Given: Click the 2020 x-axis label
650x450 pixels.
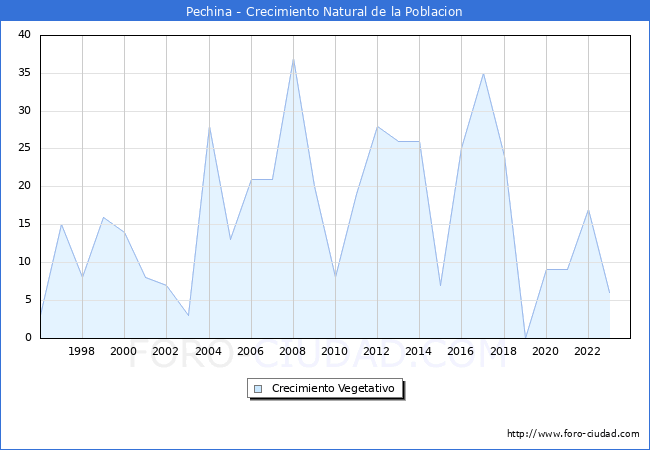Looking at the screenshot, I should coord(546,351).
